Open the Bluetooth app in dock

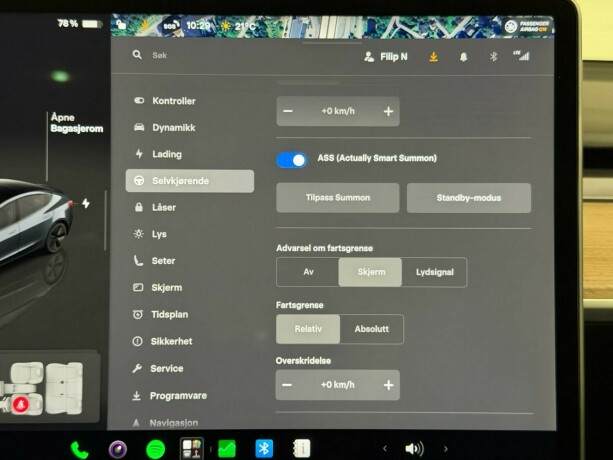point(264,448)
